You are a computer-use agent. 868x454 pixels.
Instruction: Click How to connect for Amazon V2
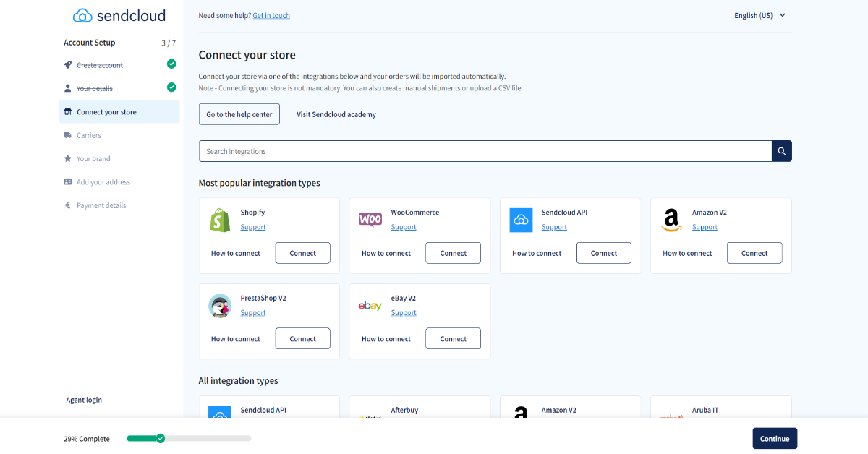(x=687, y=254)
